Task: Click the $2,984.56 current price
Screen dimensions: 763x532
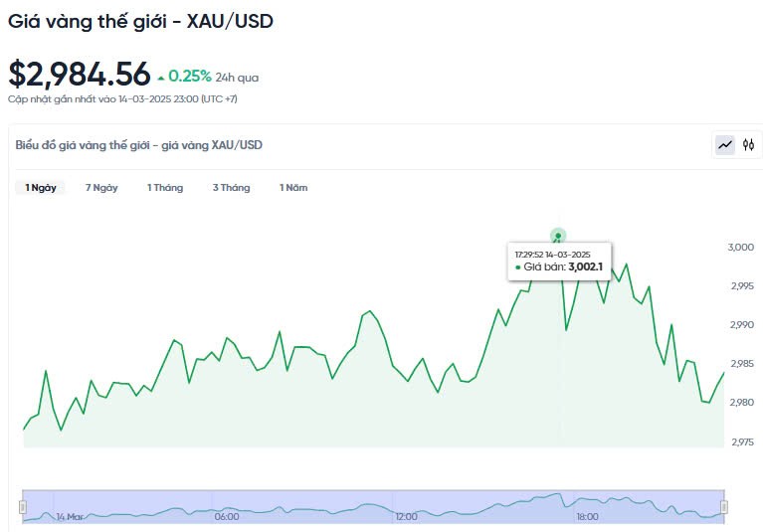Action: tap(80, 75)
